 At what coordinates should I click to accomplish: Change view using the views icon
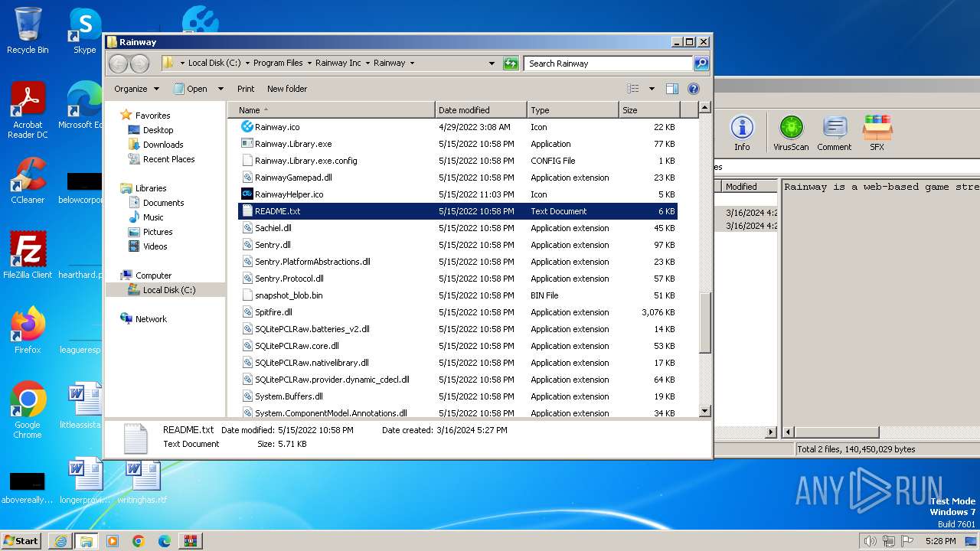pos(632,89)
